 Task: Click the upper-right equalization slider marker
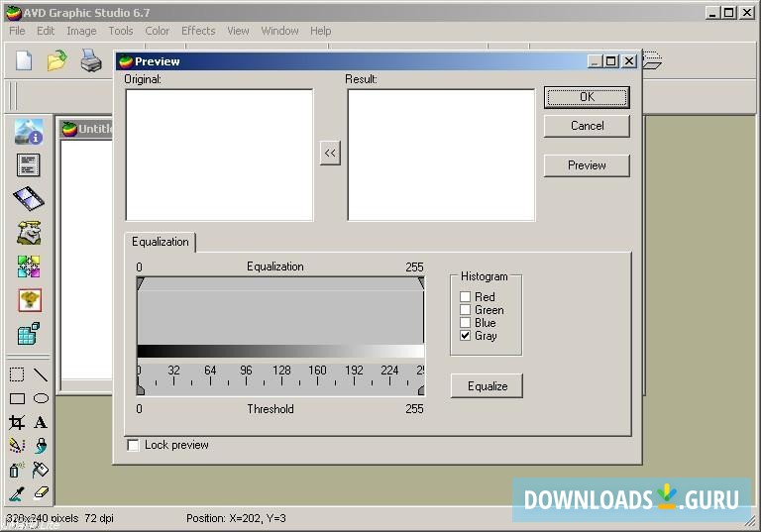coord(421,283)
